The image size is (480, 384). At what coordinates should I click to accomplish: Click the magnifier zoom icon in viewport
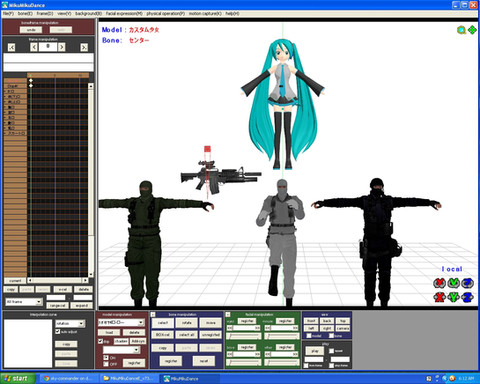[461, 30]
